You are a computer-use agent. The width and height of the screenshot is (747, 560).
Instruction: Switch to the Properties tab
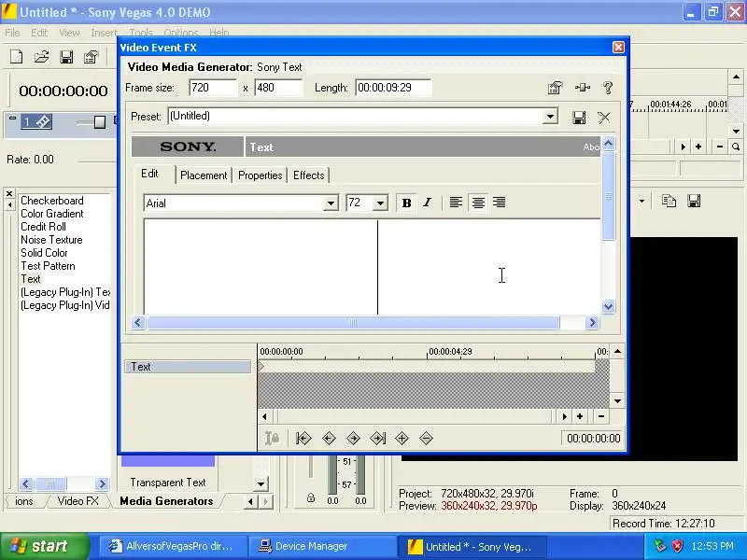coord(261,175)
